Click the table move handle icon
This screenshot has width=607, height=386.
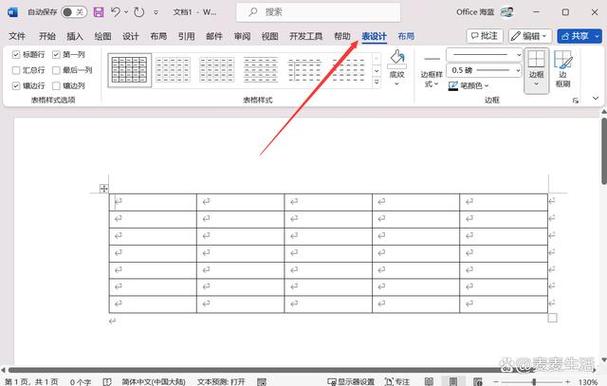click(x=103, y=189)
